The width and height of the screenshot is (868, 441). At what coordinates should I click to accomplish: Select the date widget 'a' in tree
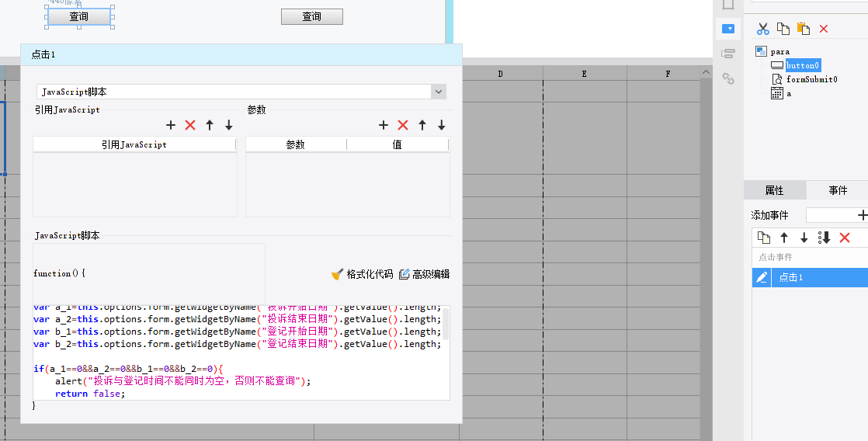789,93
